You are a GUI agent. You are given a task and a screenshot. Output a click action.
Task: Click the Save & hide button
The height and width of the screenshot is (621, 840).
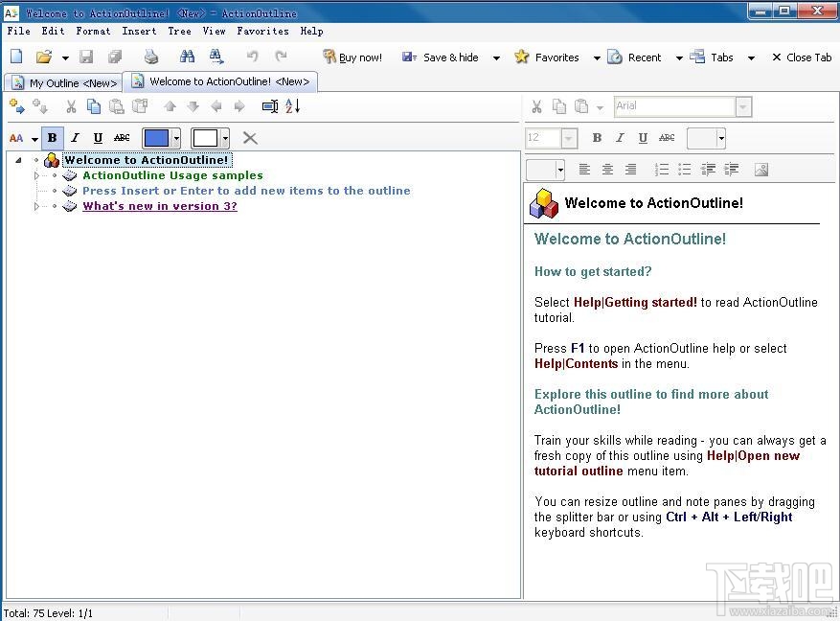click(441, 57)
